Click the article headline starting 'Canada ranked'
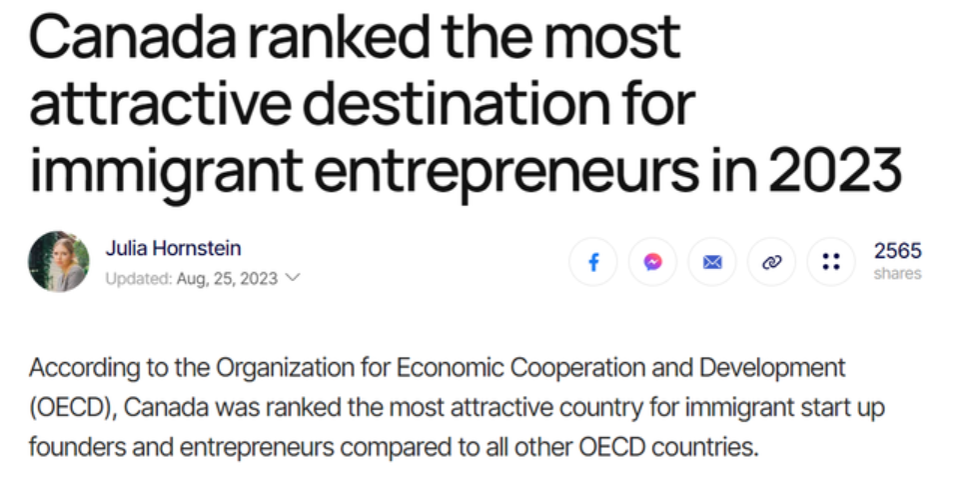980x485 pixels. [355, 38]
